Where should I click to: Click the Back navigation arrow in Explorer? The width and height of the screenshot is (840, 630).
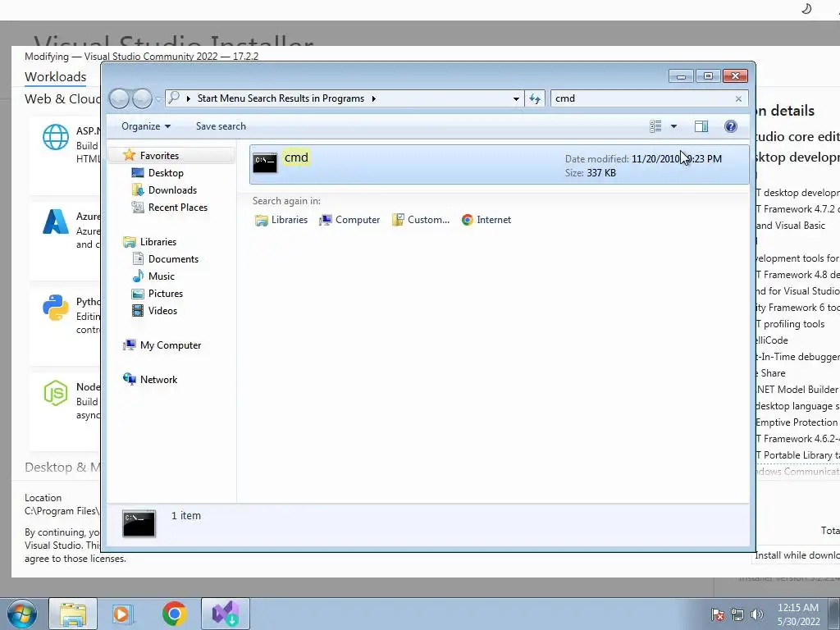pyautogui.click(x=119, y=98)
